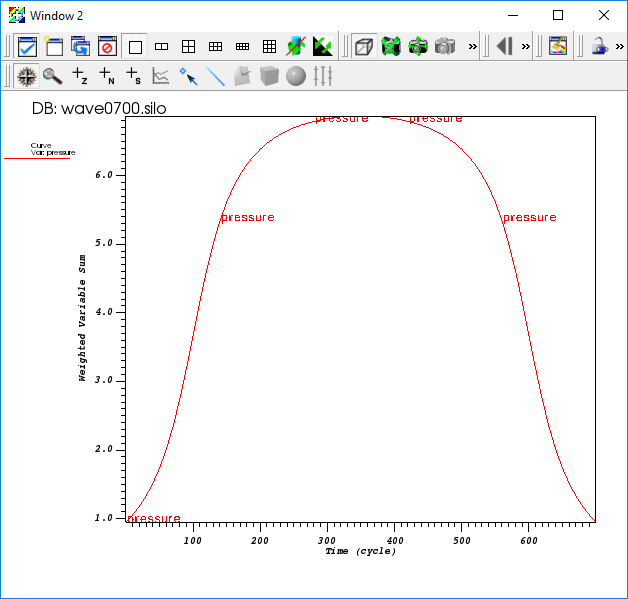The image size is (628, 599).
Task: Click the clear window paintbrush icon
Action: pos(558,46)
